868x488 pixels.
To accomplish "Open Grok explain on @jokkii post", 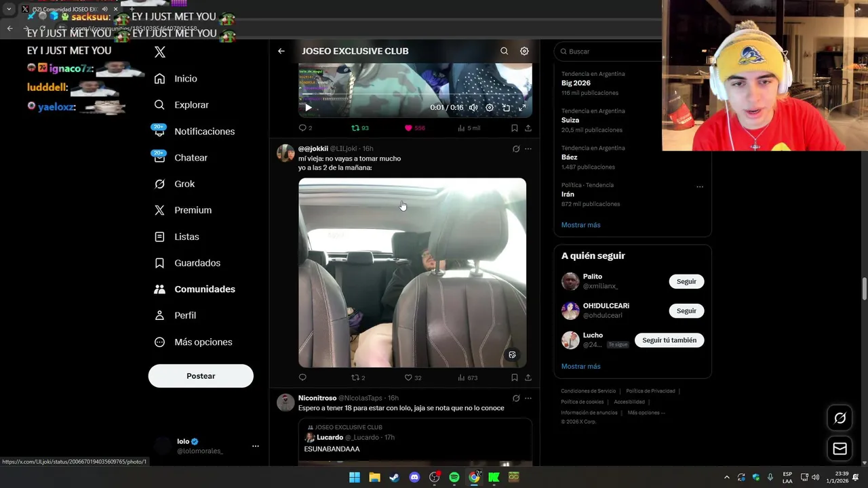I will [x=516, y=149].
